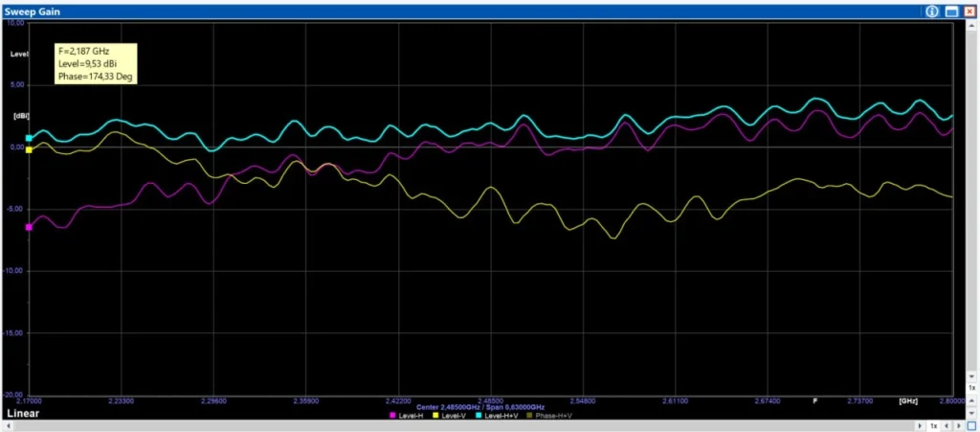
Task: Click the -5,00 level axis label
Action: (x=15, y=209)
